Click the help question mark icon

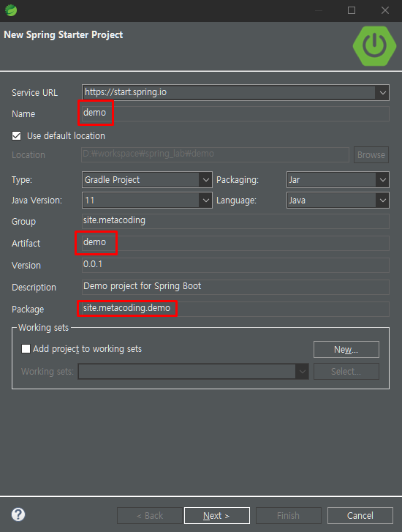[x=18, y=514]
